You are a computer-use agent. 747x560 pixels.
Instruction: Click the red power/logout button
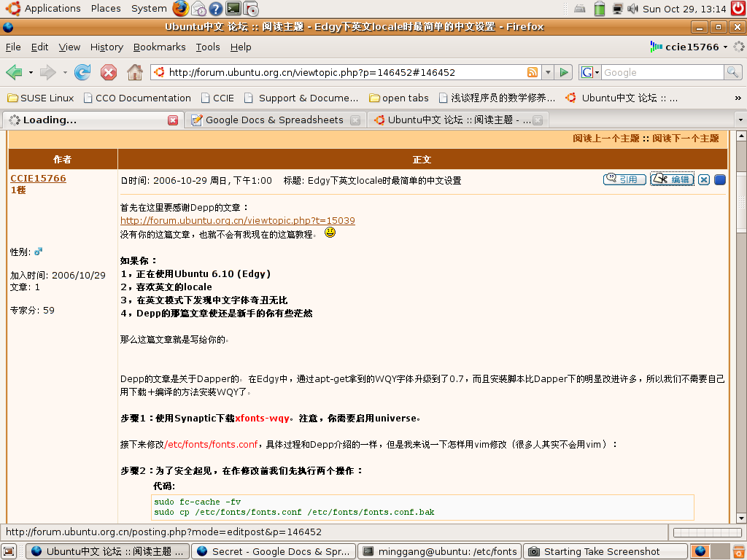(738, 9)
